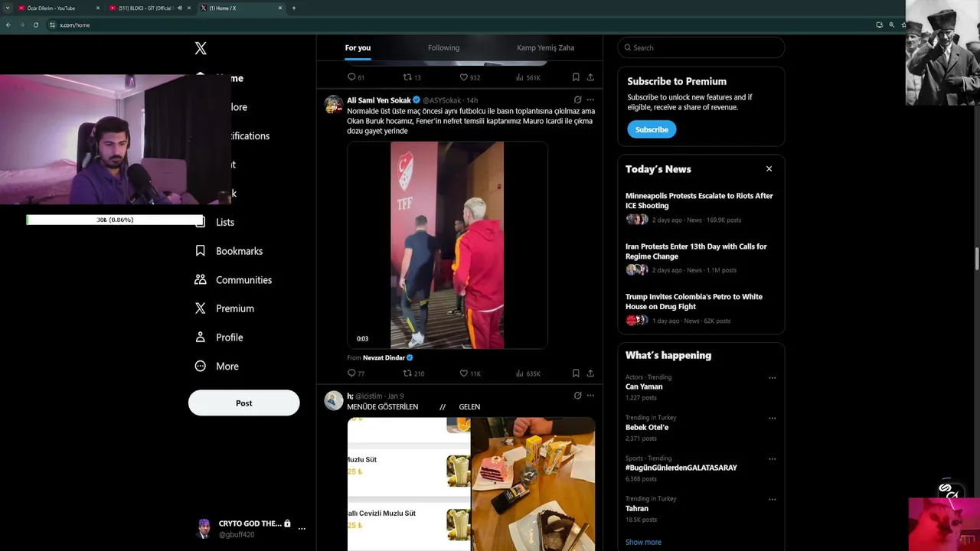
Task: Open the More menu in sidebar
Action: pos(227,367)
